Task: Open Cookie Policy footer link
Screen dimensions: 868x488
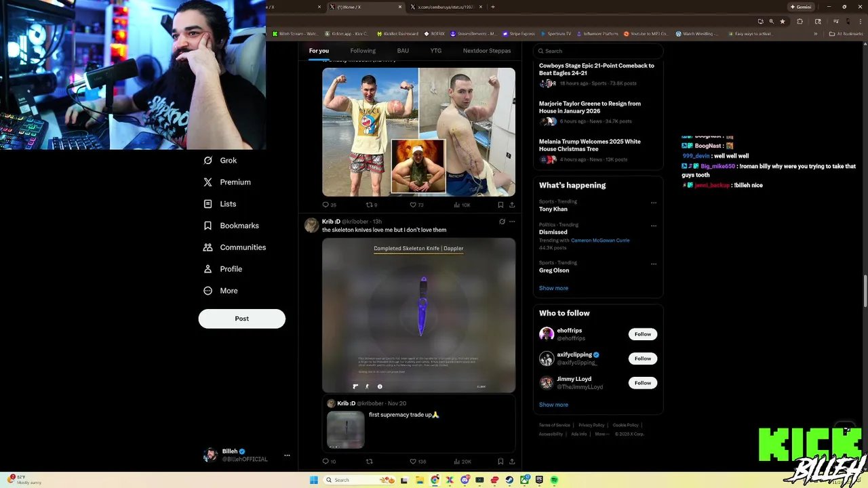Action: point(625,425)
